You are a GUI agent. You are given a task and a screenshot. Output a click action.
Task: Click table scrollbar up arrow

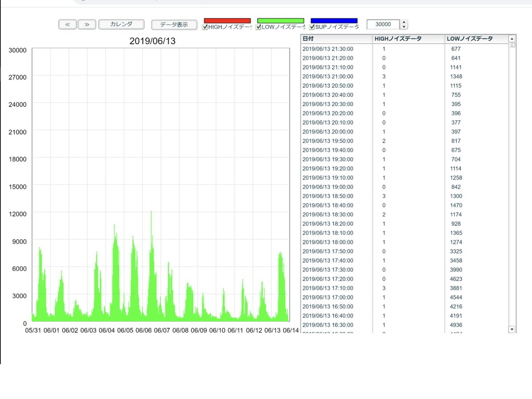pyautogui.click(x=512, y=38)
